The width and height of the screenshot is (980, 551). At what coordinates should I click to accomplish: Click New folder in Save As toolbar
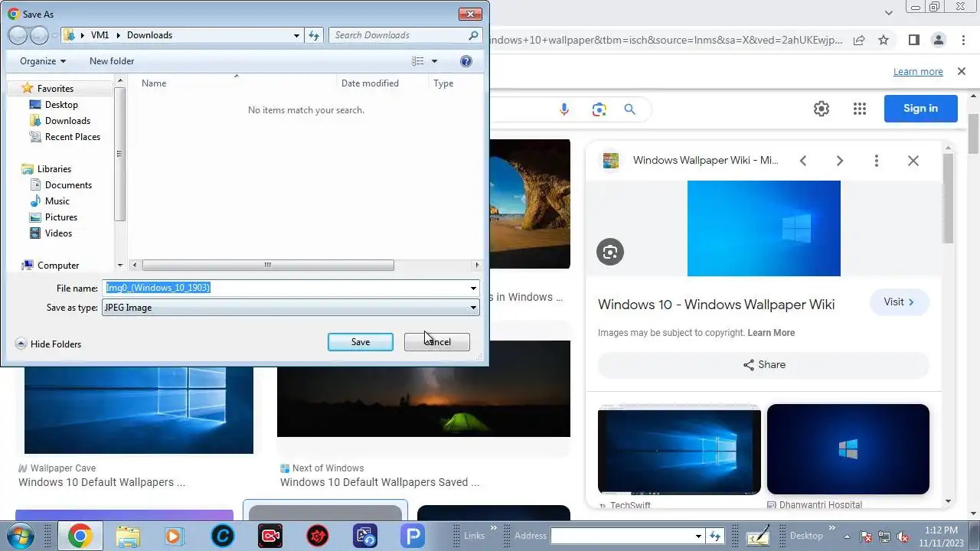pos(112,61)
